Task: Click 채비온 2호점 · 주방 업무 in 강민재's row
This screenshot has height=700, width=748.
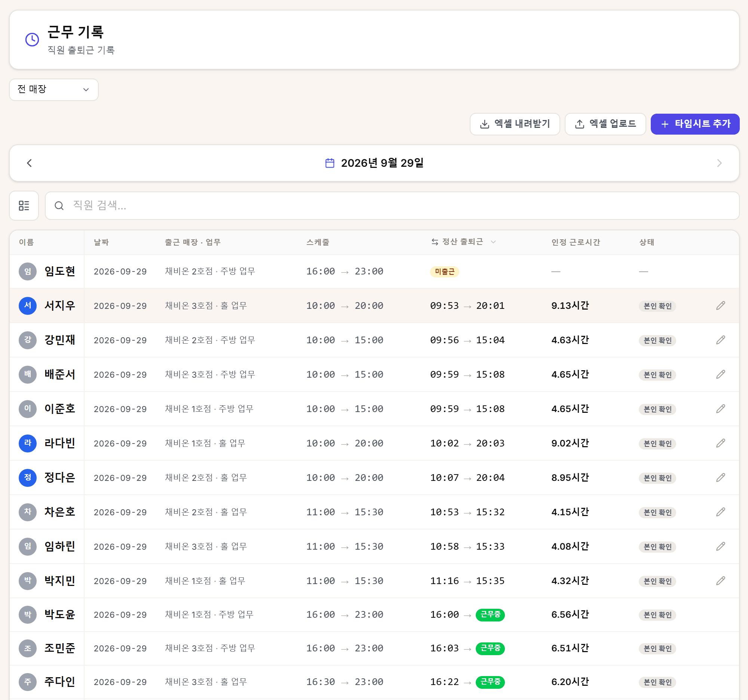Action: click(x=210, y=340)
